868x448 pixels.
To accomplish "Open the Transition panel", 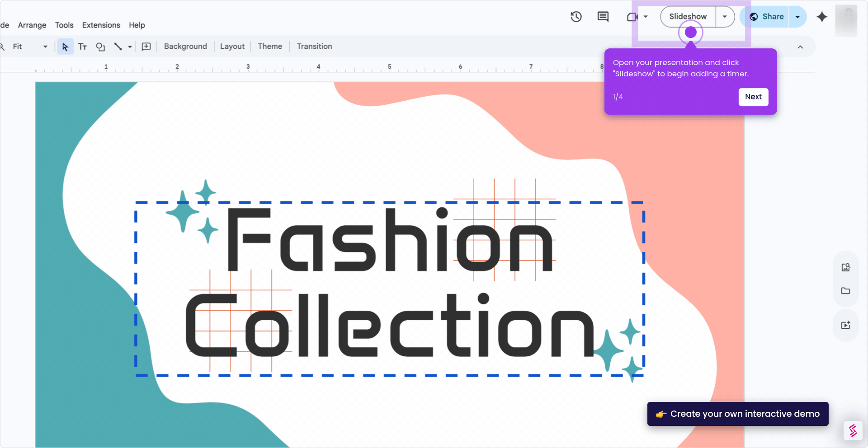I will [x=314, y=47].
